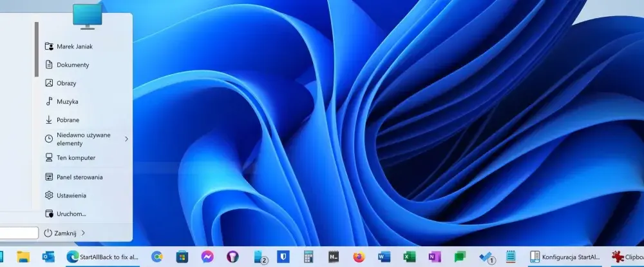This screenshot has width=644, height=267.
Task: Open the blue and yellow circle icon
Action: (156, 257)
